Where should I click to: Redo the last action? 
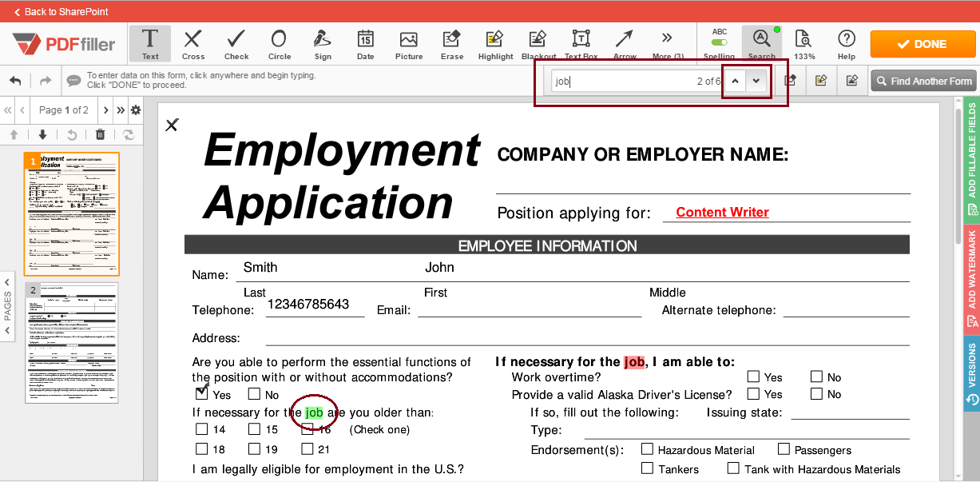pos(46,81)
